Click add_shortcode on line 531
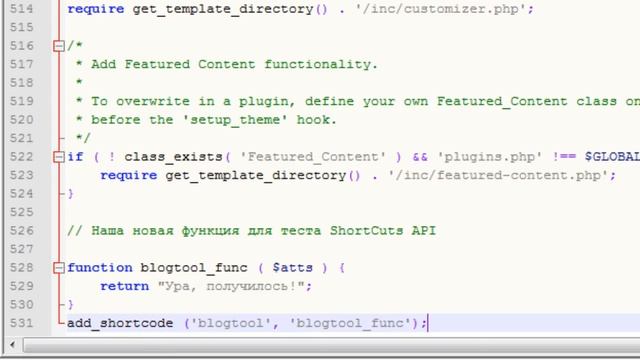Viewport: 640px width, 360px height. (120, 323)
